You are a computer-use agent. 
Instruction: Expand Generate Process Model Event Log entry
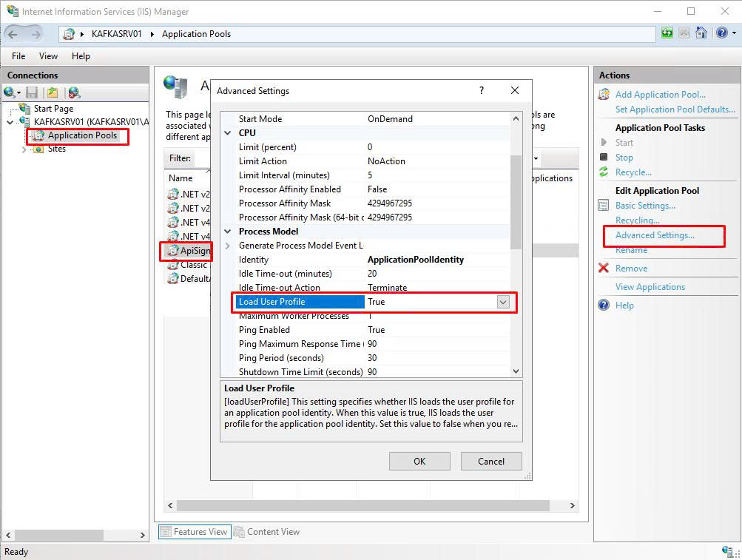click(x=228, y=246)
